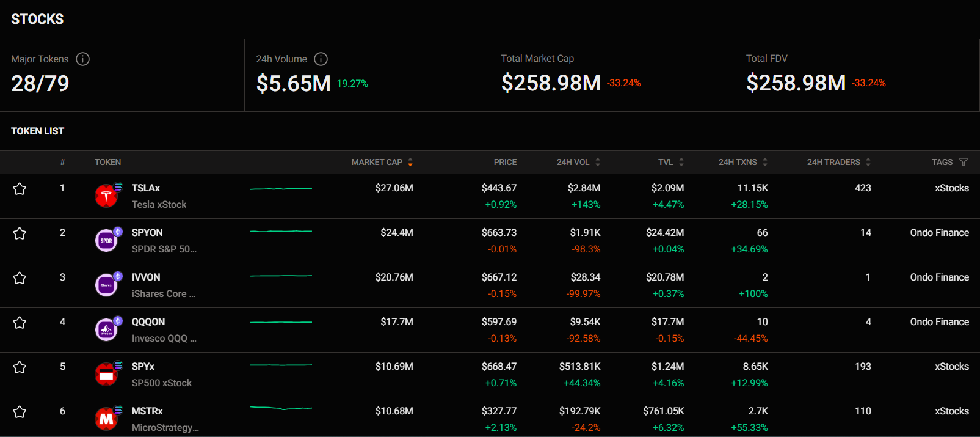Click the SPYx token logo
The height and width of the screenshot is (437, 980).
[x=107, y=375]
